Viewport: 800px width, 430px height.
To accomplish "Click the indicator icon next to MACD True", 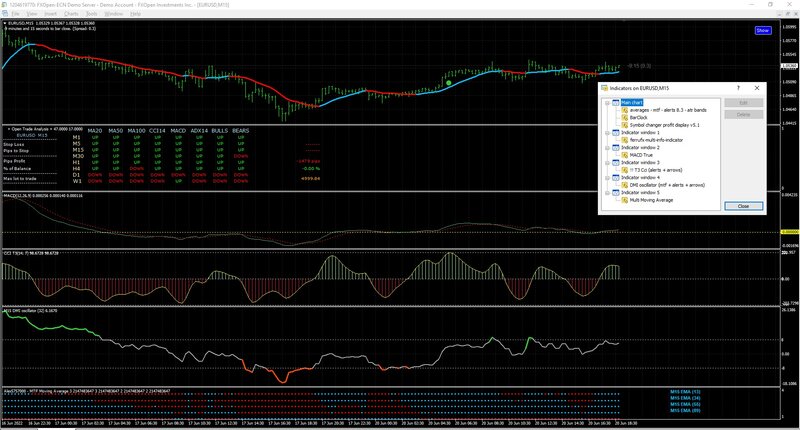I will point(624,155).
